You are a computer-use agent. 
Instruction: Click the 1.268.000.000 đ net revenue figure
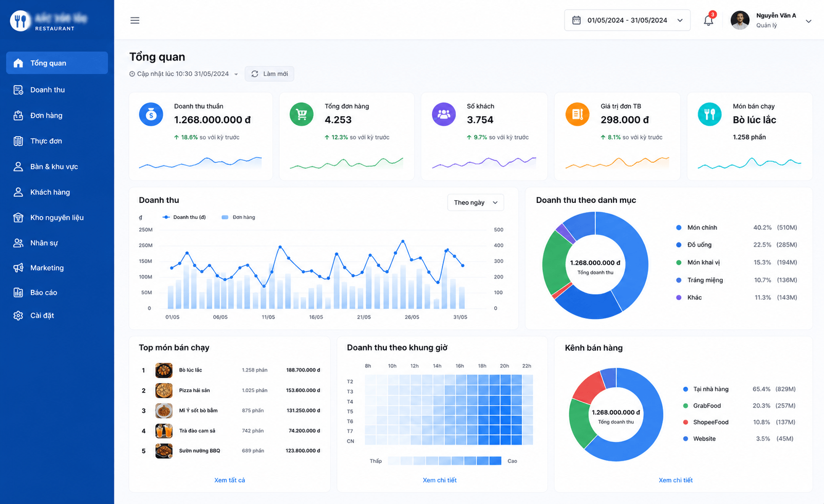coord(212,120)
